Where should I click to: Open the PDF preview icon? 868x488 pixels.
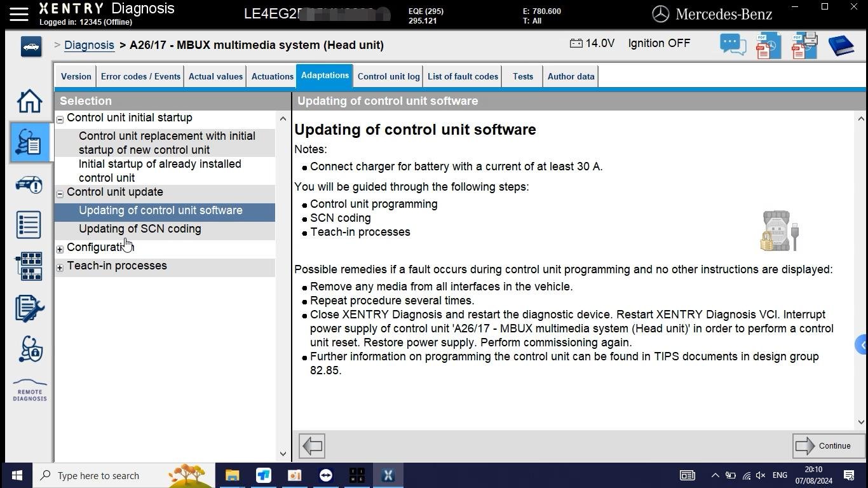click(768, 46)
